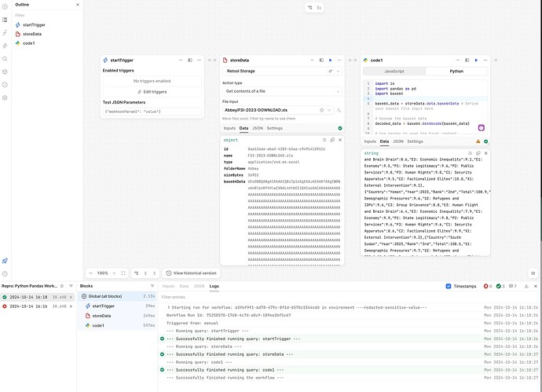
Task: Copy the code1 string output
Action: click(x=478, y=153)
